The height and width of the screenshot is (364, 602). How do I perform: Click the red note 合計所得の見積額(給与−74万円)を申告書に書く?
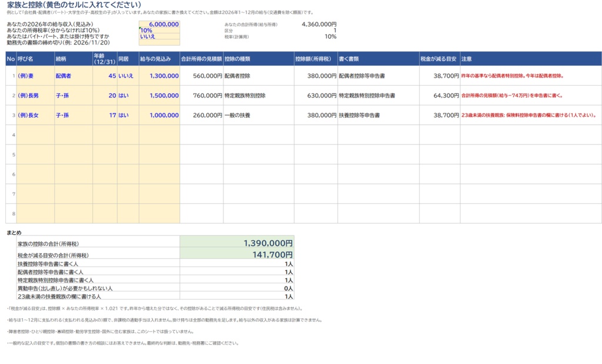coord(512,96)
